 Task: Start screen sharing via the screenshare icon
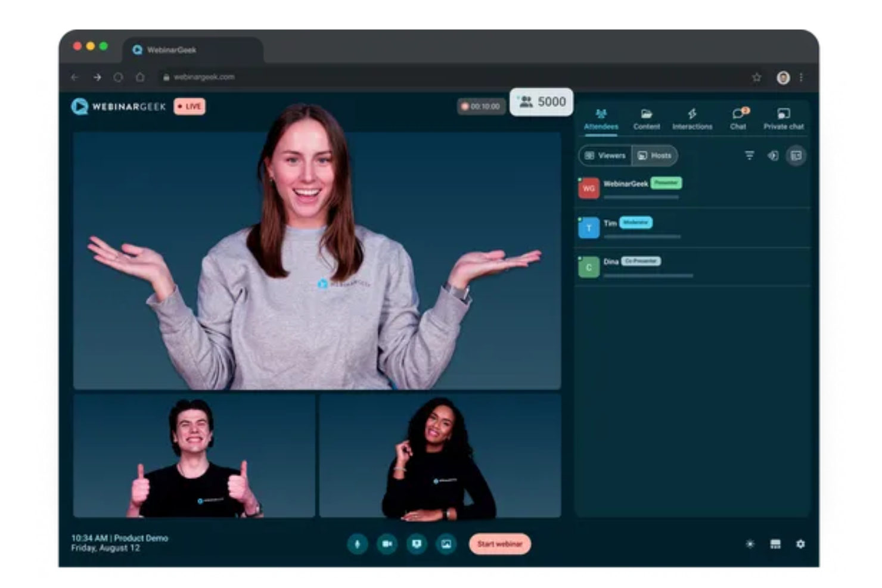point(417,543)
